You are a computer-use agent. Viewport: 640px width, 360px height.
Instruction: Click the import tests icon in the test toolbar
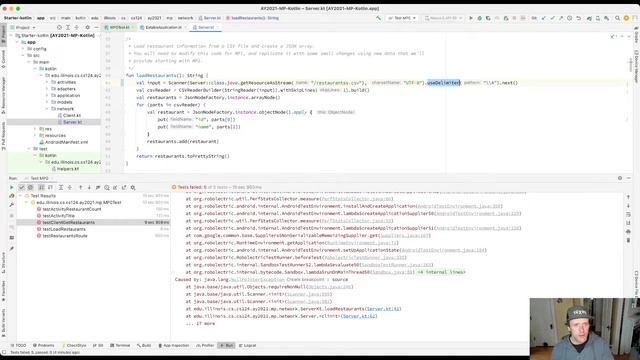(x=115, y=187)
